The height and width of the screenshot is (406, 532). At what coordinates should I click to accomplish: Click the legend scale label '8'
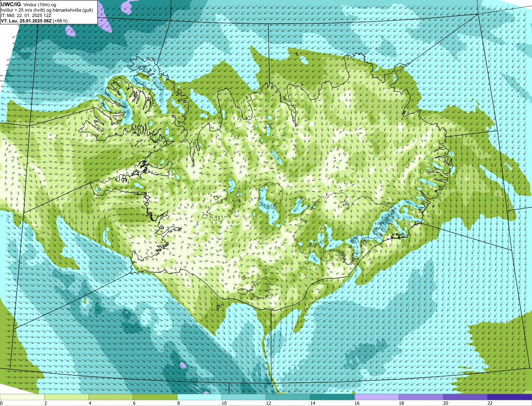click(178, 403)
